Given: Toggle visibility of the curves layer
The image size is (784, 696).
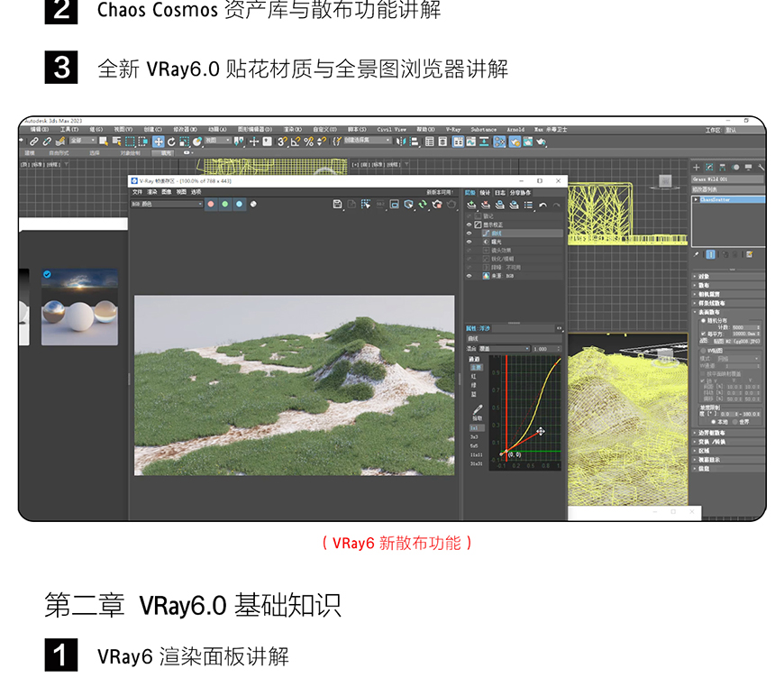Looking at the screenshot, I should click(x=469, y=234).
